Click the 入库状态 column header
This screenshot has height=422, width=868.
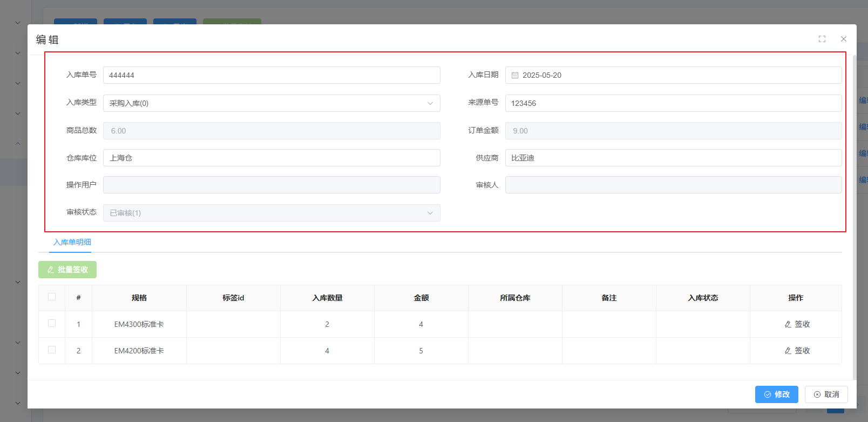pyautogui.click(x=703, y=298)
